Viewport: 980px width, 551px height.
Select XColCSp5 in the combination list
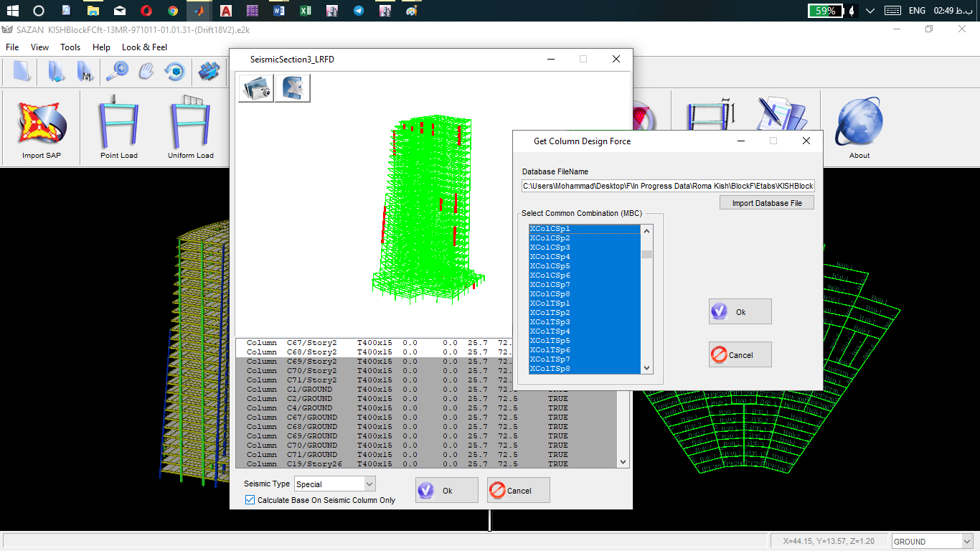point(550,266)
